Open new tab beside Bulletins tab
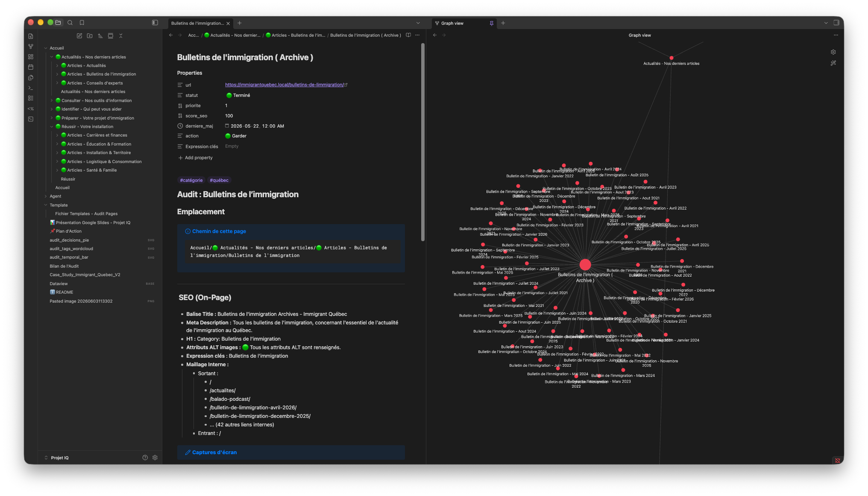The image size is (868, 496). (240, 23)
